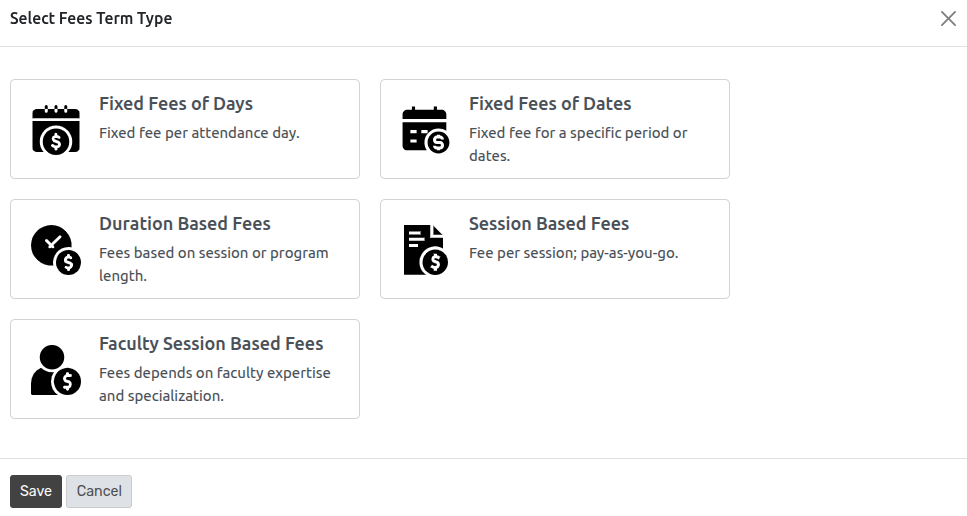Screen dimensions: 967x516
Task: Close the dialog with the X button
Action: tap(948, 18)
